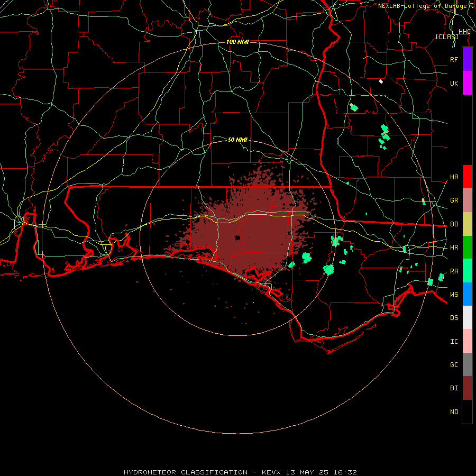The height and width of the screenshot is (476, 476).
Task: Select the IC light pink legend swatch
Action: pyautogui.click(x=467, y=341)
